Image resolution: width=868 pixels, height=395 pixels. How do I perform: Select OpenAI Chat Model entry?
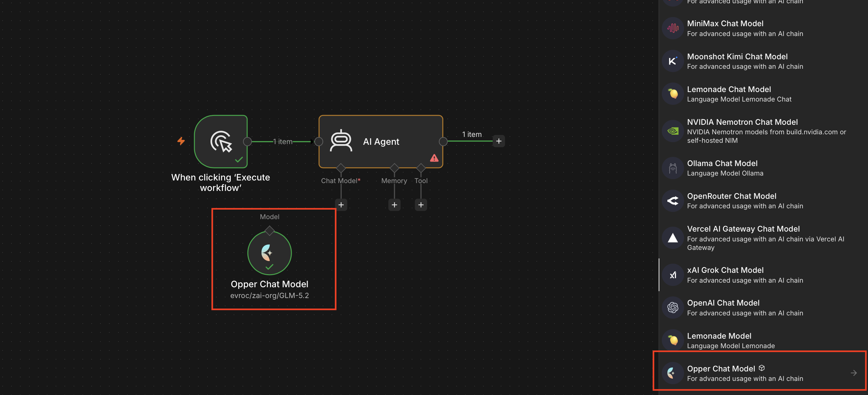pyautogui.click(x=763, y=308)
